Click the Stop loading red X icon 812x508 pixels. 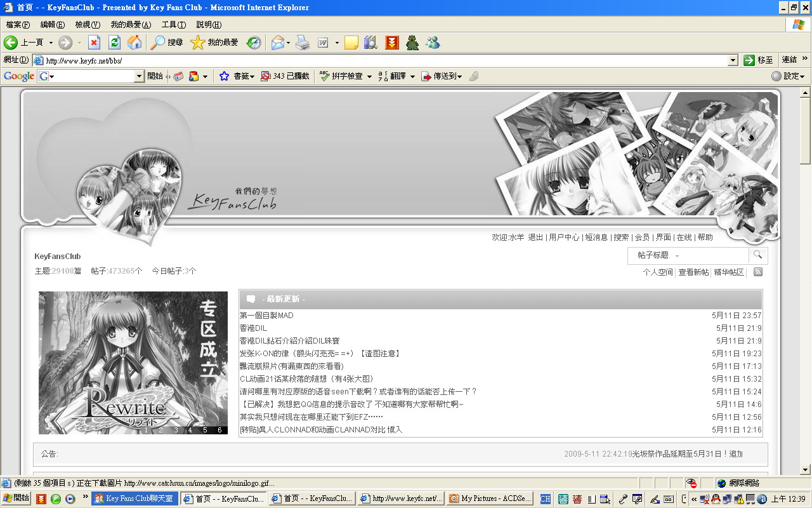(94, 43)
